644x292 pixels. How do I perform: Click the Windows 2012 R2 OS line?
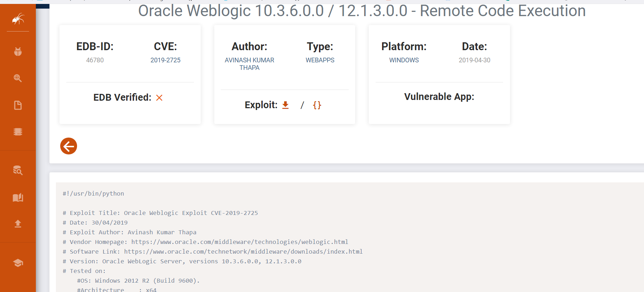tap(138, 281)
